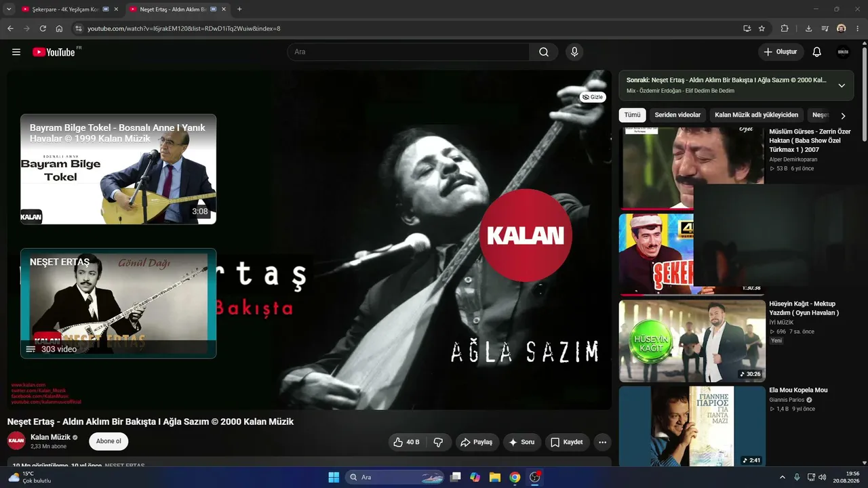This screenshot has height=488, width=868.
Task: Click Hüseyin Kağıt - Mektup Yazdım title
Action: click(804, 308)
